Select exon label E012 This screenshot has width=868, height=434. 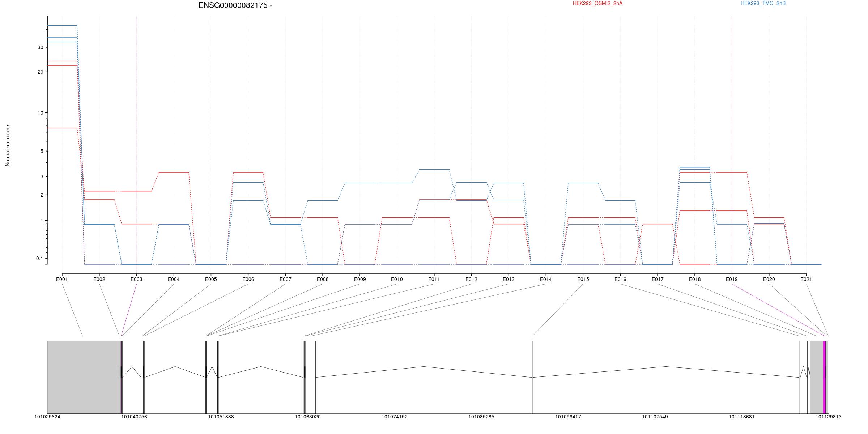pos(471,279)
